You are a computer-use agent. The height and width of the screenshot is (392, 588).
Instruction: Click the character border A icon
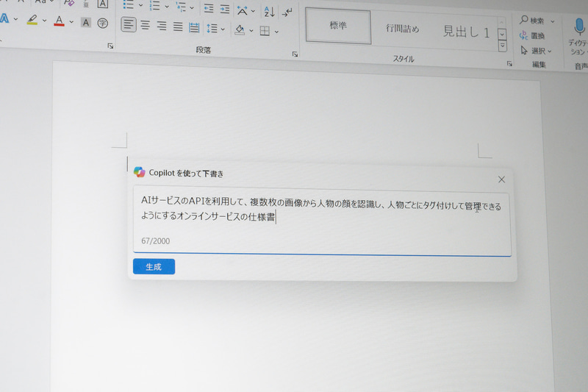tap(102, 4)
